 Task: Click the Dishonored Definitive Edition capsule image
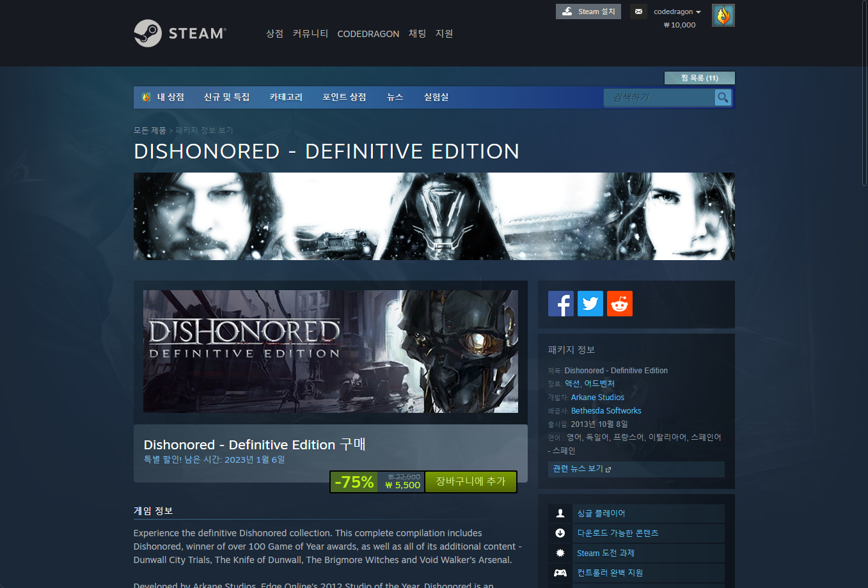coord(331,352)
